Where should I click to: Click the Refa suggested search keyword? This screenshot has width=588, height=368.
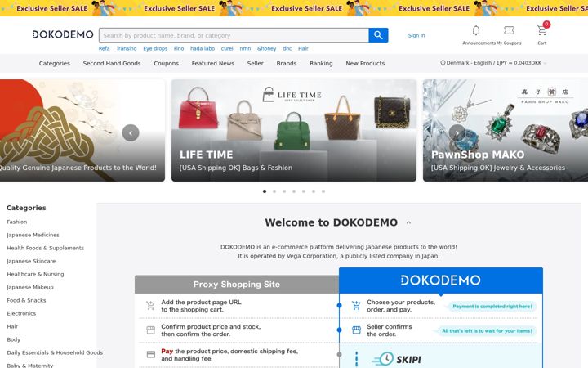click(105, 48)
